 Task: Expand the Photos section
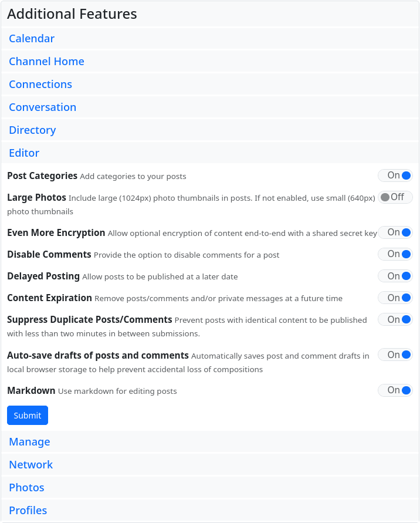(x=26, y=488)
